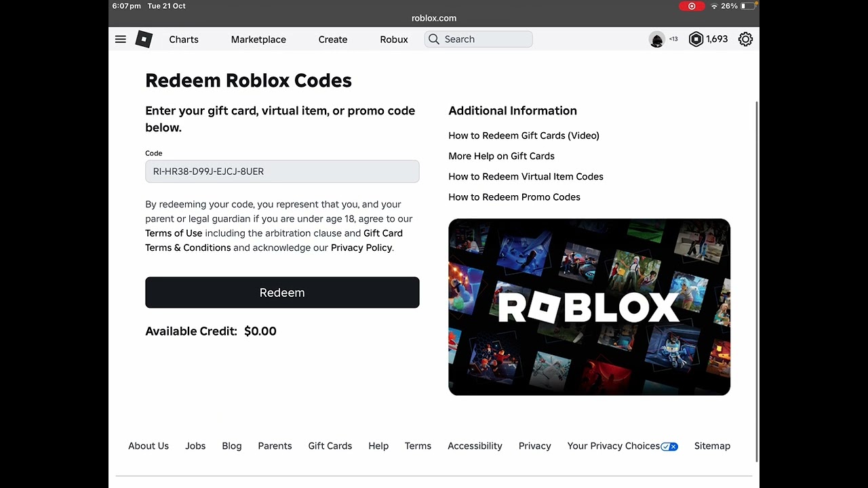Screen dimensions: 868x488
Task: Open Gift Card Terms & Conditions link
Action: pyautogui.click(x=274, y=241)
